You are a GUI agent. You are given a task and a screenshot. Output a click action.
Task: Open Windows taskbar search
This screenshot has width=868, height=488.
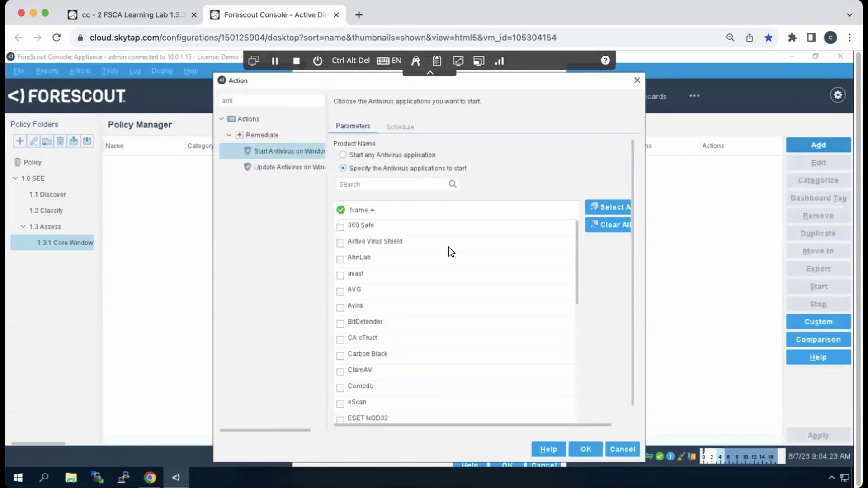44,477
